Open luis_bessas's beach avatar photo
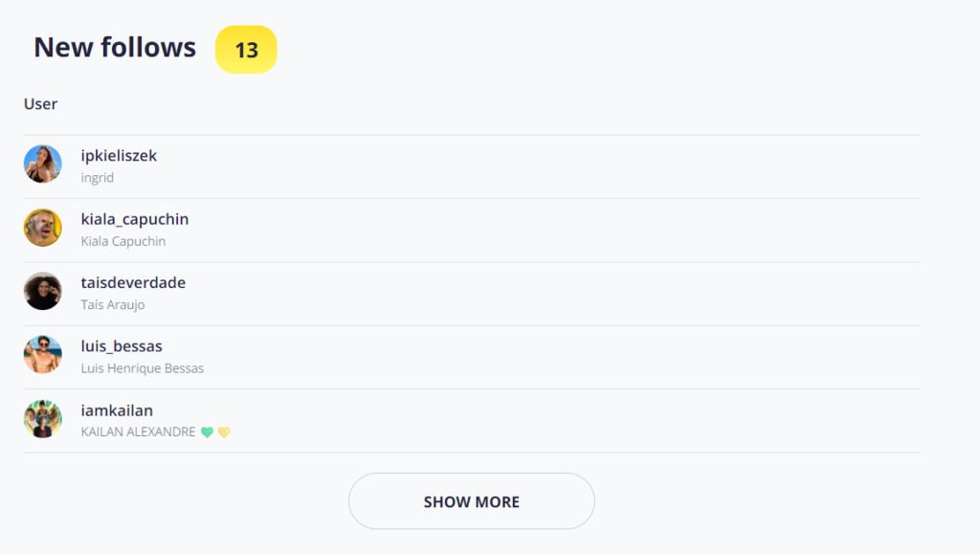This screenshot has width=980, height=554. pos(42,355)
